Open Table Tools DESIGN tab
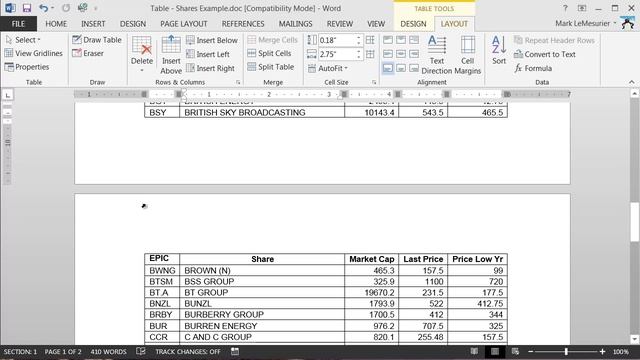Screen dimensions: 640x360 [413, 24]
